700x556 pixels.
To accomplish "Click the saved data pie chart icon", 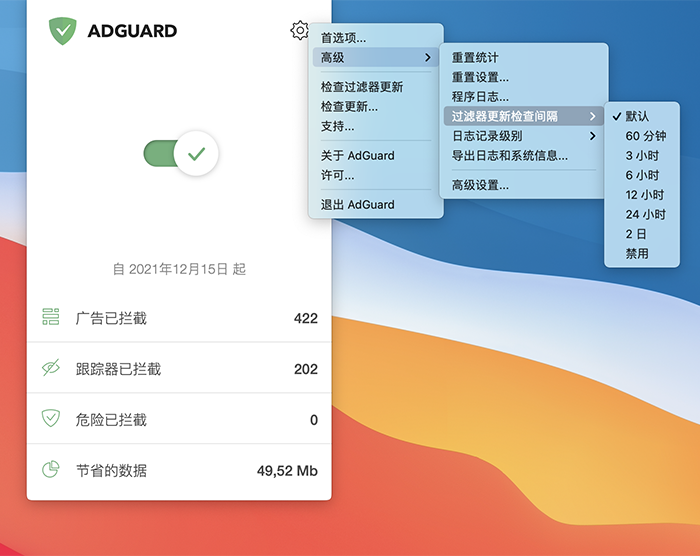I will pos(51,469).
